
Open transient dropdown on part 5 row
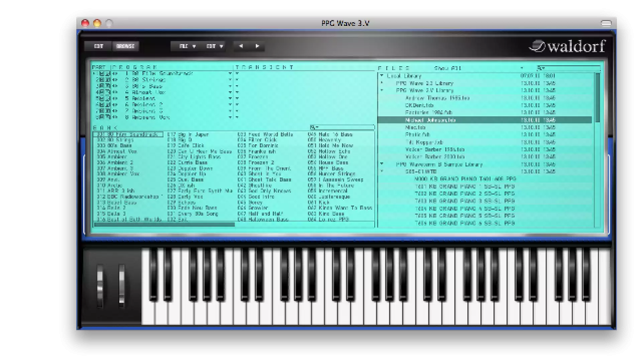tap(237, 99)
